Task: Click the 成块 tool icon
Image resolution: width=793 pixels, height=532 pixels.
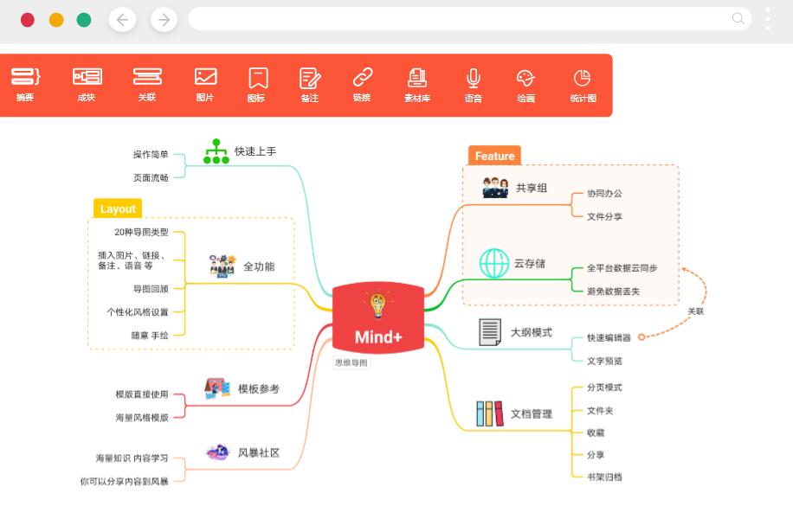Action: coord(87,84)
